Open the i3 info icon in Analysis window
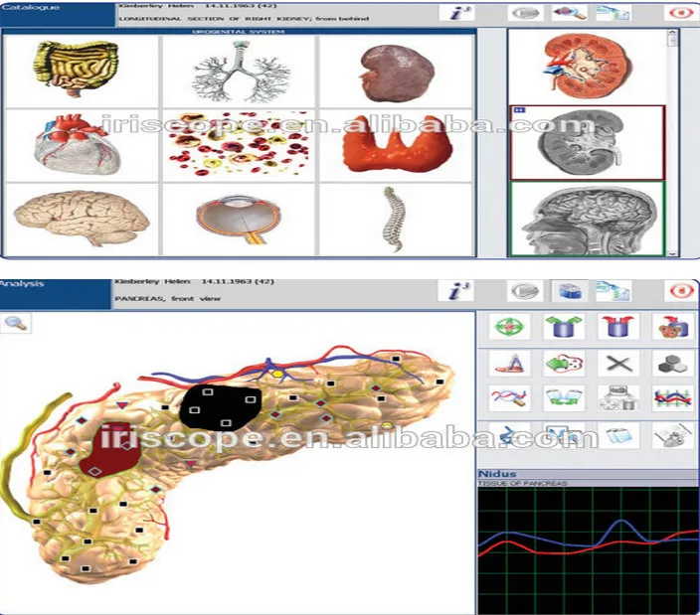The width and height of the screenshot is (700, 615). tap(455, 291)
